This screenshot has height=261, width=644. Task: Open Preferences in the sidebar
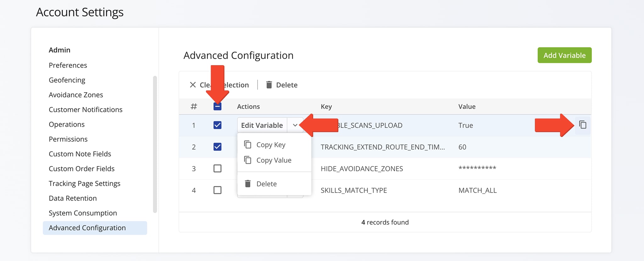68,65
